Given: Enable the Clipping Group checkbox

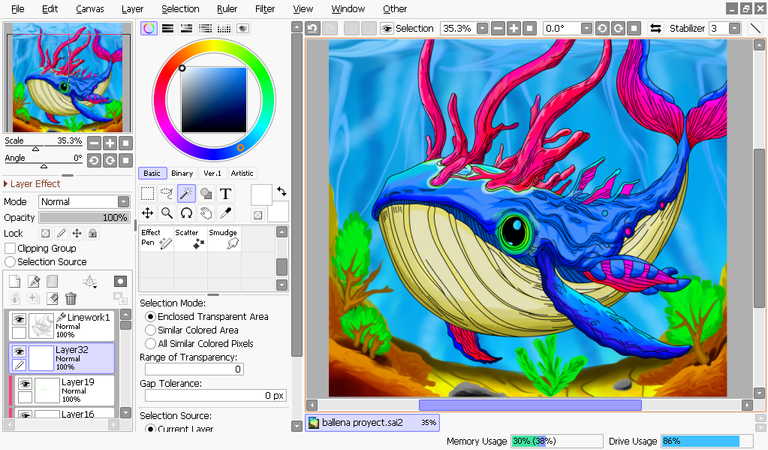Looking at the screenshot, I should [10, 248].
